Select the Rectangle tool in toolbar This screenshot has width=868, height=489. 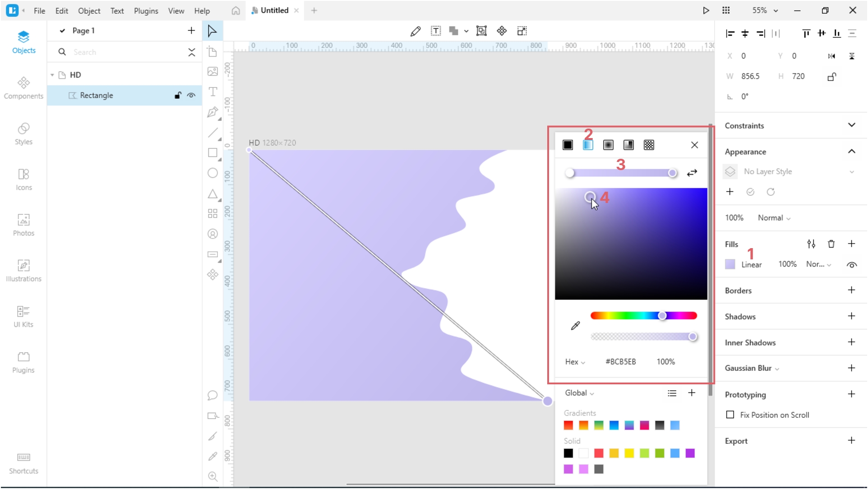click(213, 152)
